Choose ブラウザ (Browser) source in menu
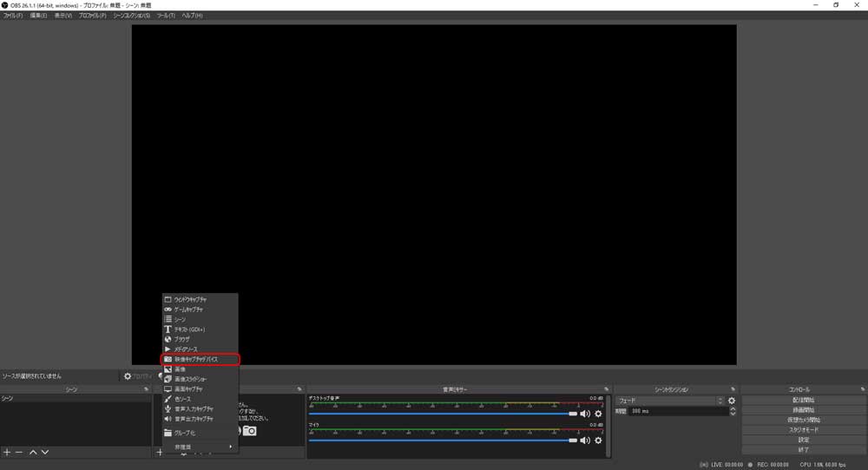 [200, 339]
